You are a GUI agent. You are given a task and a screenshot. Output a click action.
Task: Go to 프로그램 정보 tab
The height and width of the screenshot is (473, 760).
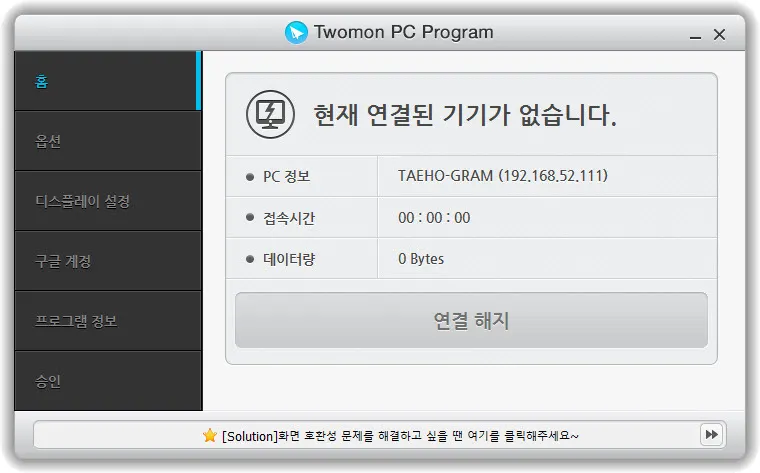coord(108,321)
